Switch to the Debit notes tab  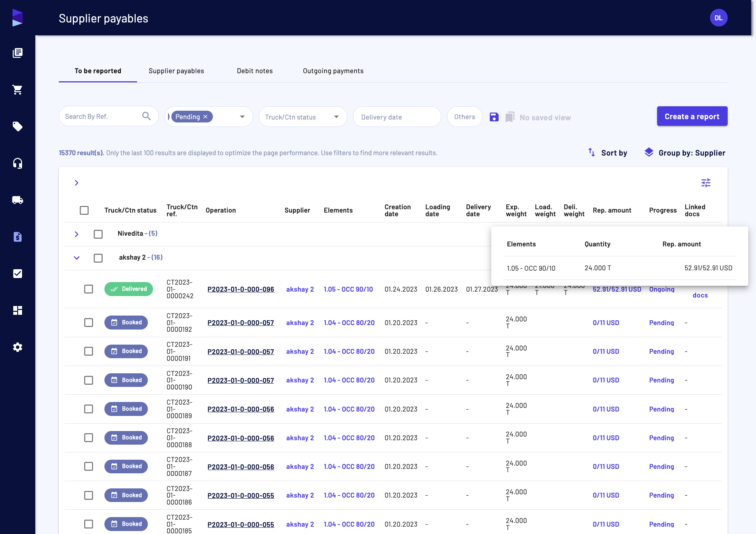(x=255, y=71)
